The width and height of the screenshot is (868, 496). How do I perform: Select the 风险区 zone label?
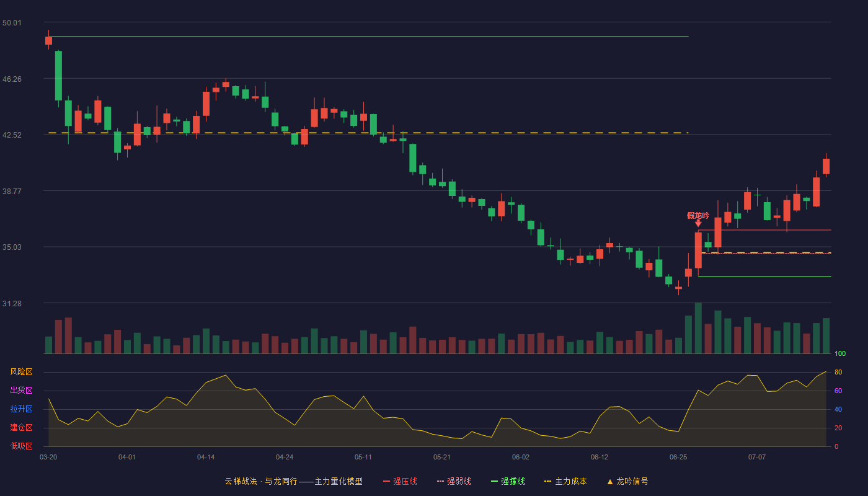[21, 372]
